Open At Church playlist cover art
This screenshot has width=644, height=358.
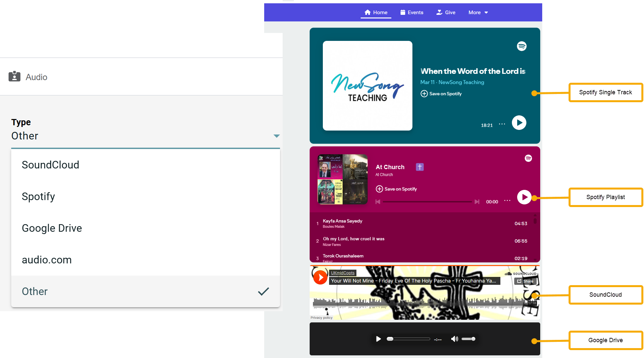pyautogui.click(x=343, y=179)
